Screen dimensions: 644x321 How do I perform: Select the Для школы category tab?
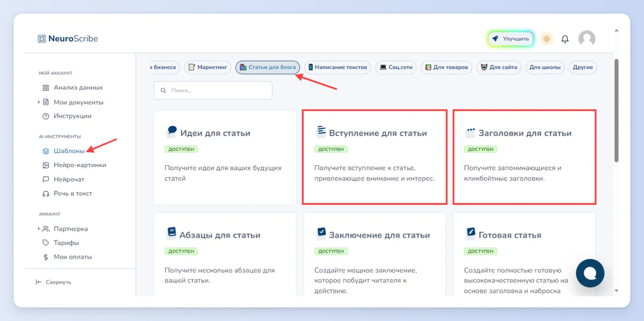tap(545, 67)
